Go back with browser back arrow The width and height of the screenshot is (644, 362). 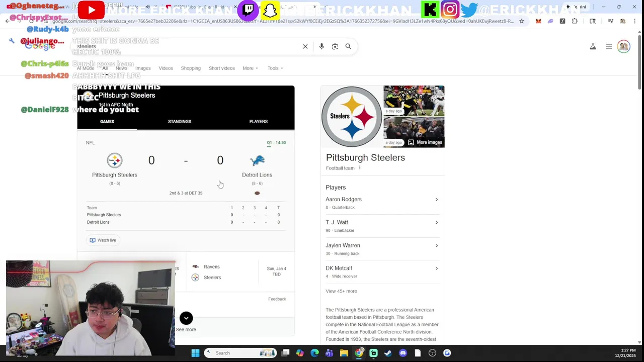[7, 21]
